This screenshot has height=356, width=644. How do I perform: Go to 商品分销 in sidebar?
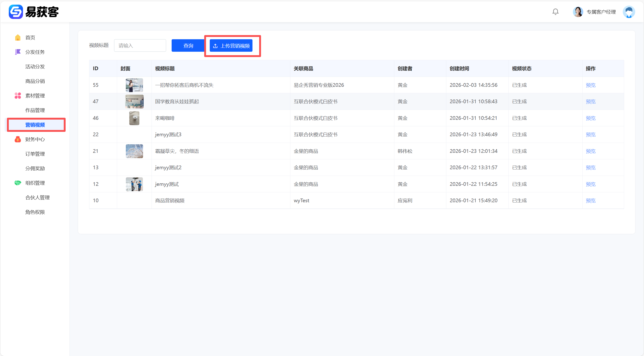(x=35, y=81)
